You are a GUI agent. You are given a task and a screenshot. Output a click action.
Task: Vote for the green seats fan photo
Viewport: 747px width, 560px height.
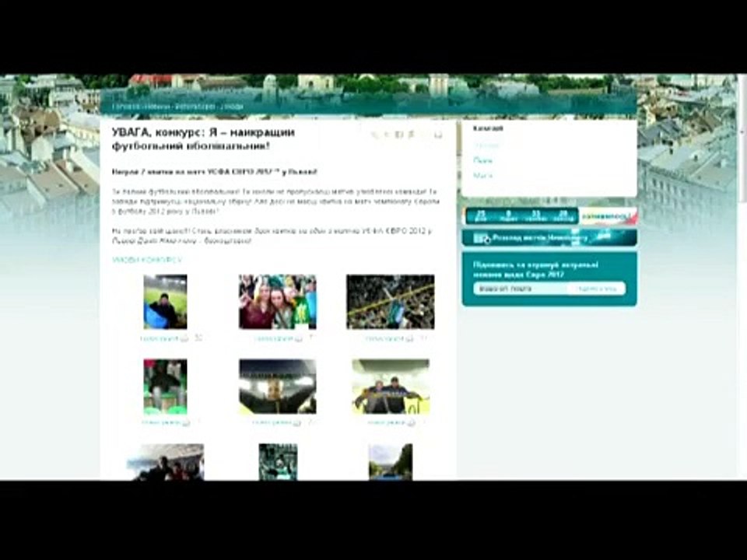[166, 422]
